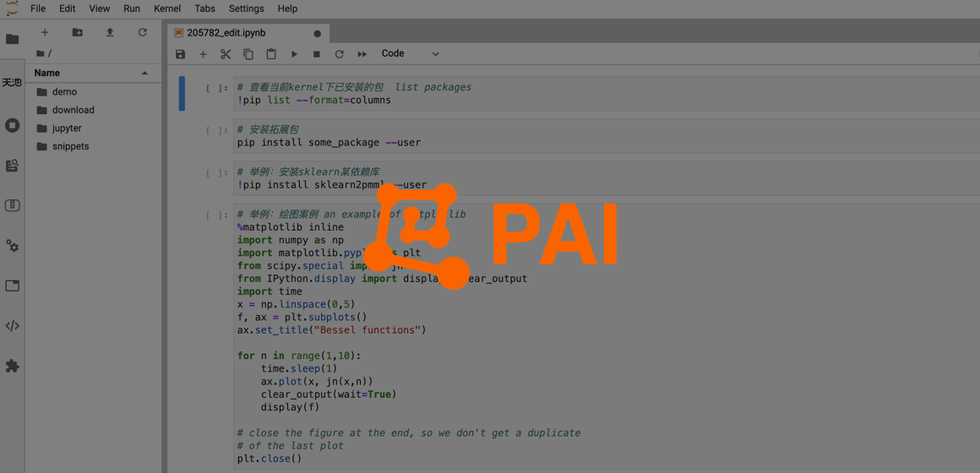Open the Code cell type dropdown
The image size is (980, 473).
tap(411, 54)
